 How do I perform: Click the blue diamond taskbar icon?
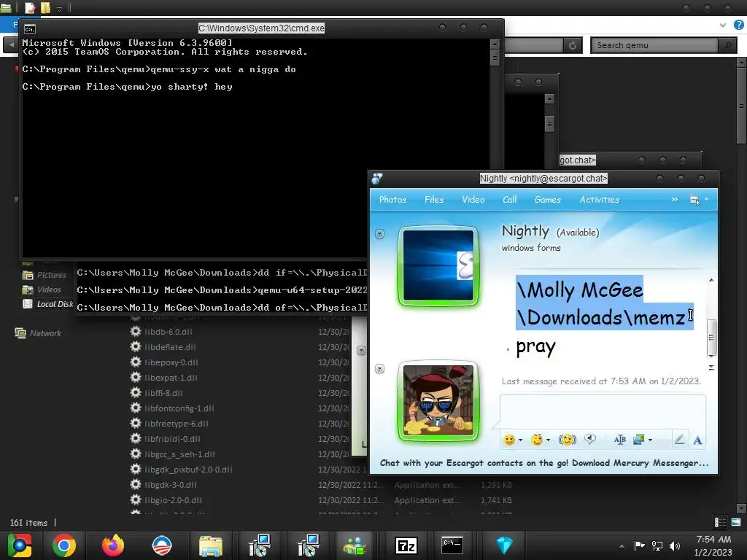pos(504,545)
